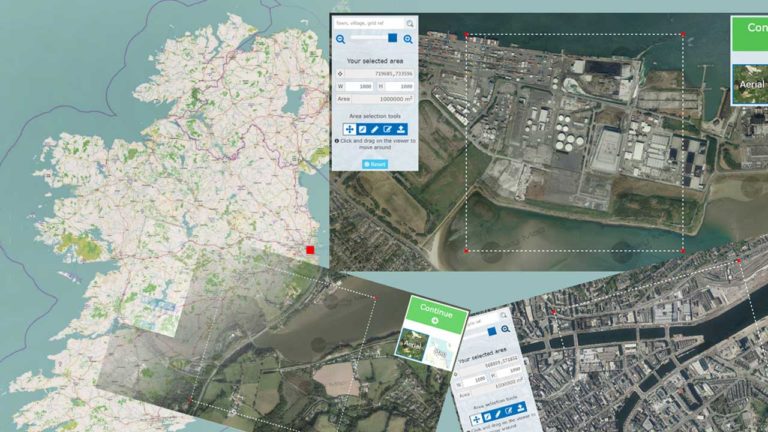Click the info icon beside 'Click and drag on the viewer'
The height and width of the screenshot is (432, 768).
pos(337,141)
